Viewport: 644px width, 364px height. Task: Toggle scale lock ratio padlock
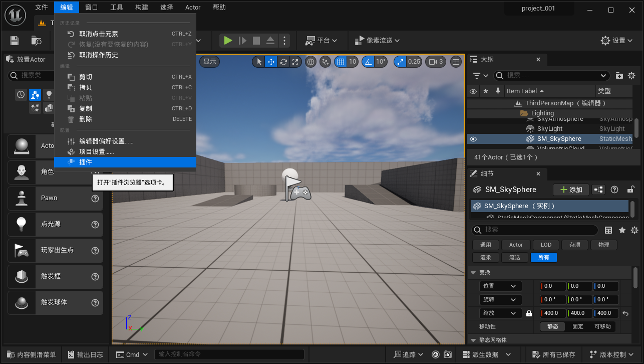coord(529,313)
